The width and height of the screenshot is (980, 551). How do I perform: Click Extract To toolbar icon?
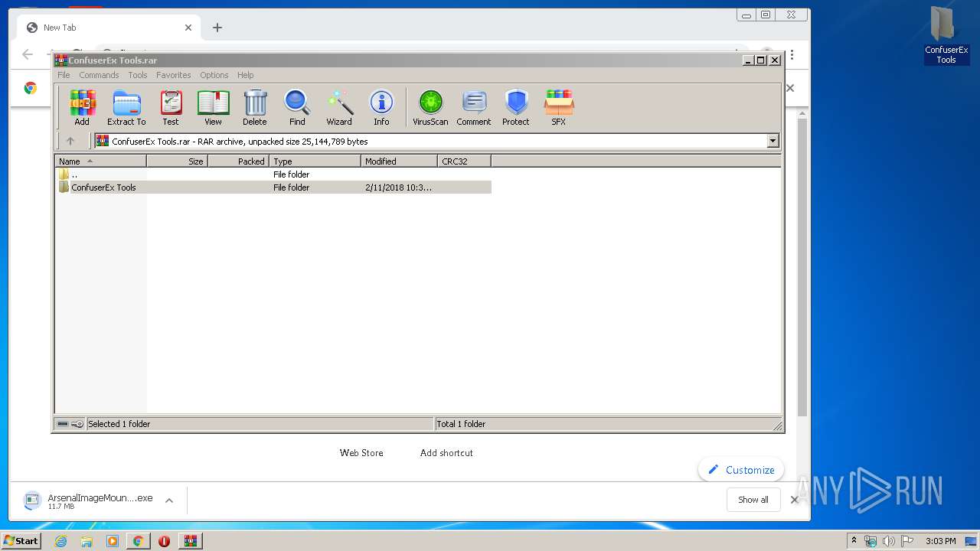click(x=126, y=107)
